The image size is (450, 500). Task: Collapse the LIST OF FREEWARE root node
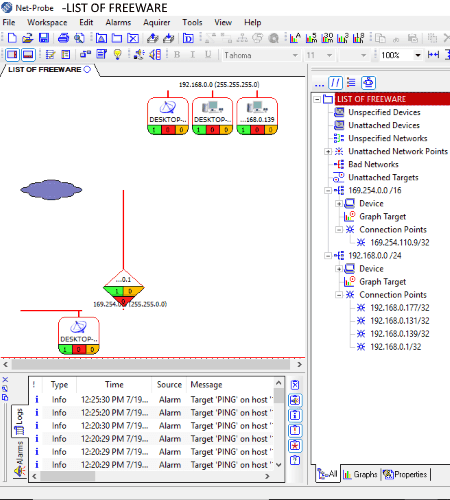317,99
